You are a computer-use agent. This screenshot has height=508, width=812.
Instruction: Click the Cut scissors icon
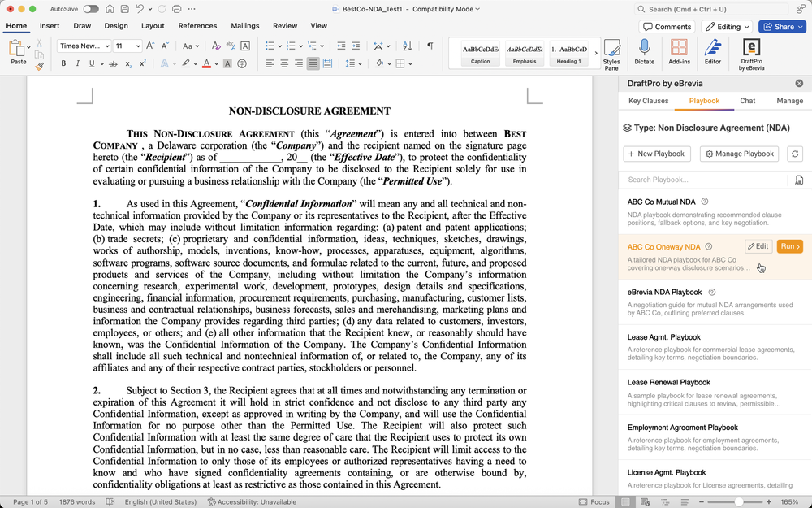coord(39,44)
